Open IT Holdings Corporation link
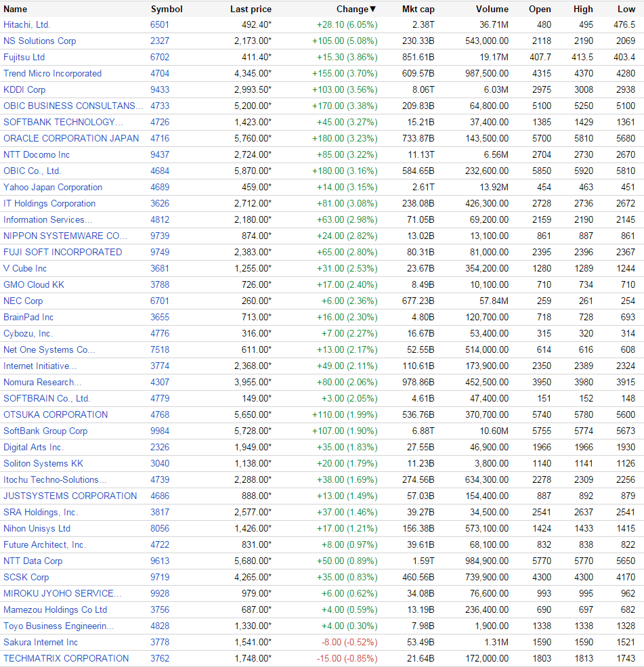644x667 pixels. (x=49, y=203)
